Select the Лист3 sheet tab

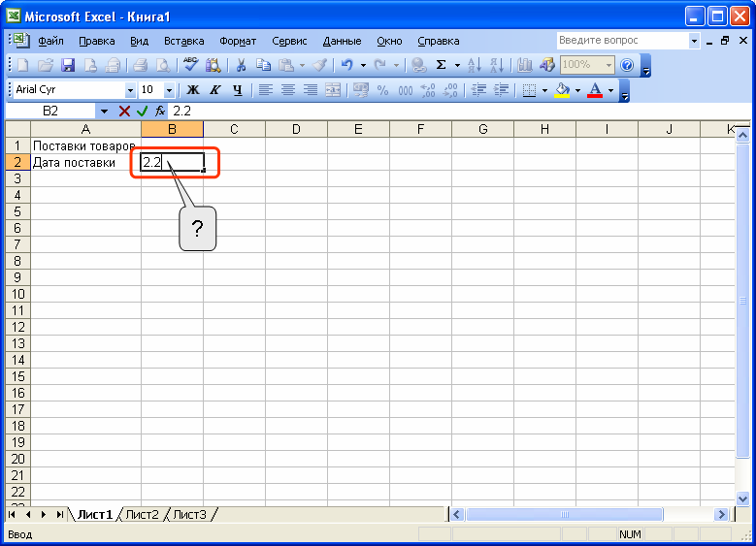pyautogui.click(x=190, y=514)
